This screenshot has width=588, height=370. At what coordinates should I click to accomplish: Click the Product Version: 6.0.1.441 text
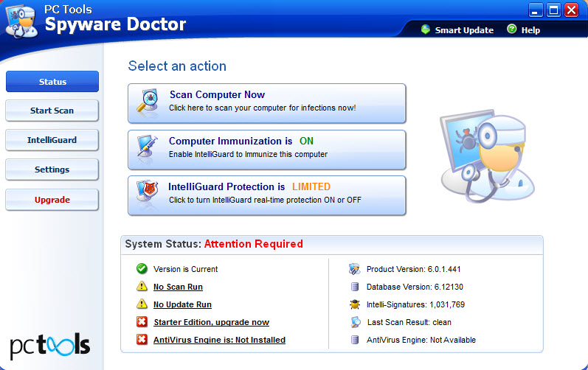click(413, 269)
